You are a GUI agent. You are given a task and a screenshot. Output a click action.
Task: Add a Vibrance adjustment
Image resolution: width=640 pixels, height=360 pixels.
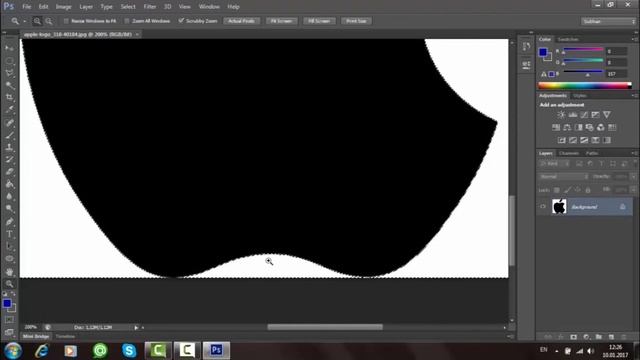click(607, 115)
